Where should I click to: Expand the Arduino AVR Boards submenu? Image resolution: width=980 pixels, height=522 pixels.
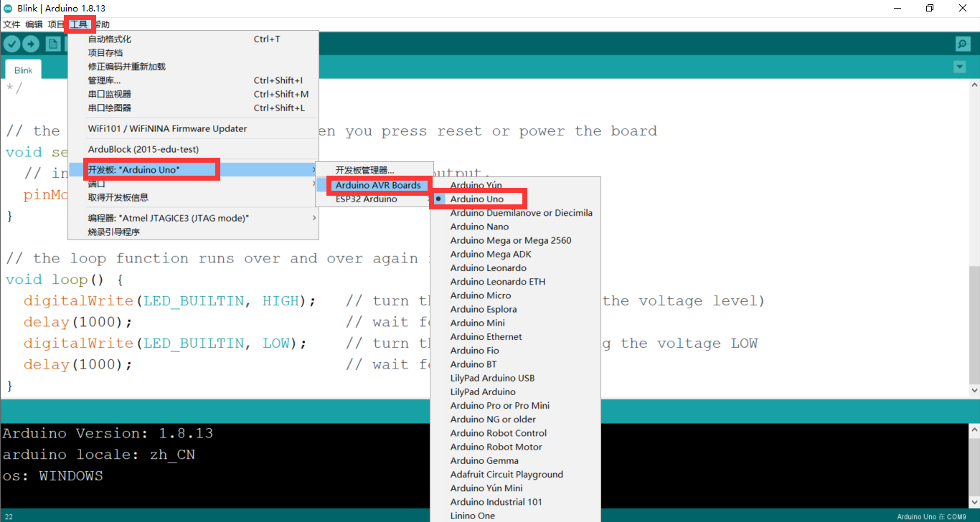pyautogui.click(x=374, y=185)
